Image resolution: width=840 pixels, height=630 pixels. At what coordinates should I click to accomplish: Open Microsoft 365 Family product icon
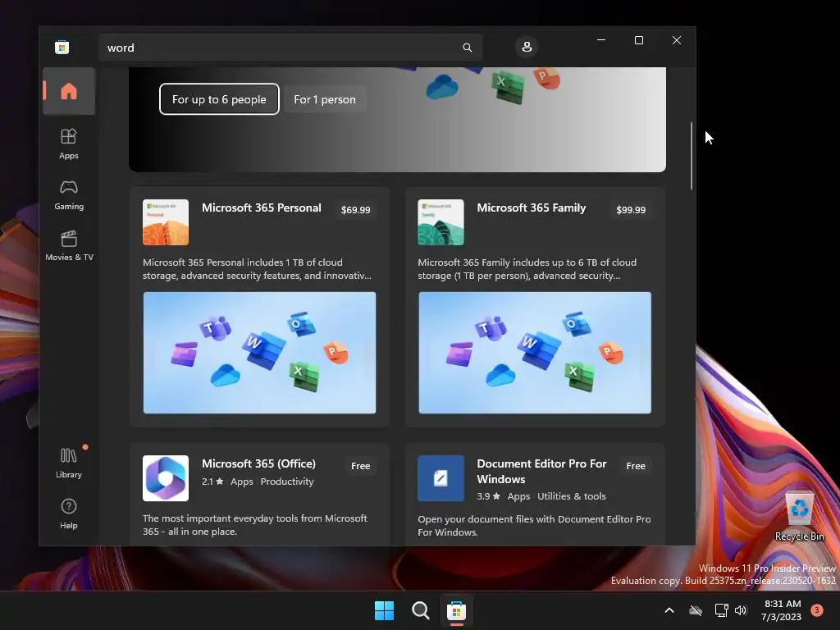(441, 222)
